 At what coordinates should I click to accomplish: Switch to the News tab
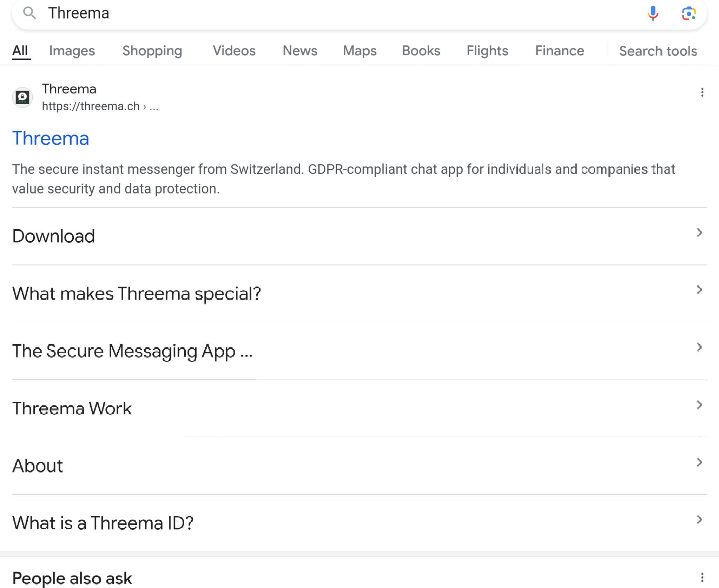coord(300,51)
